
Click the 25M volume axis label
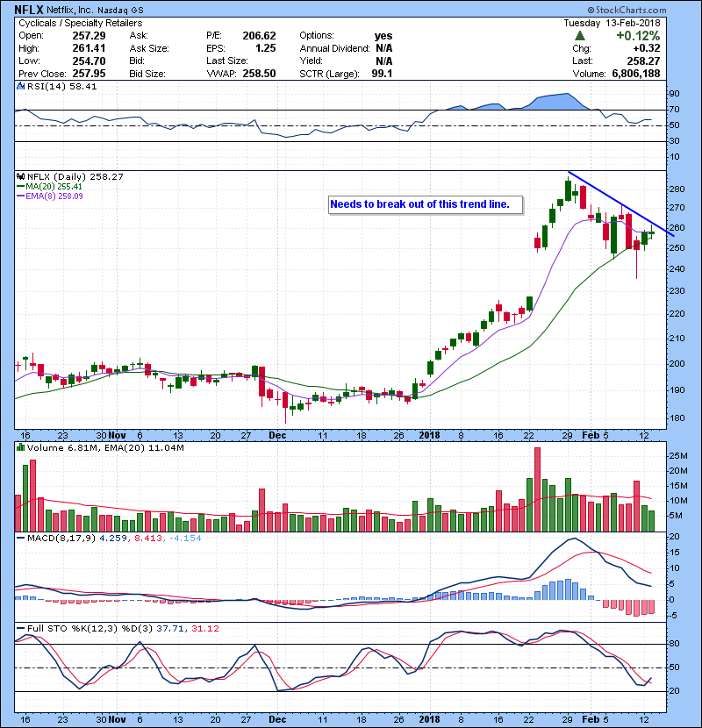pos(677,456)
